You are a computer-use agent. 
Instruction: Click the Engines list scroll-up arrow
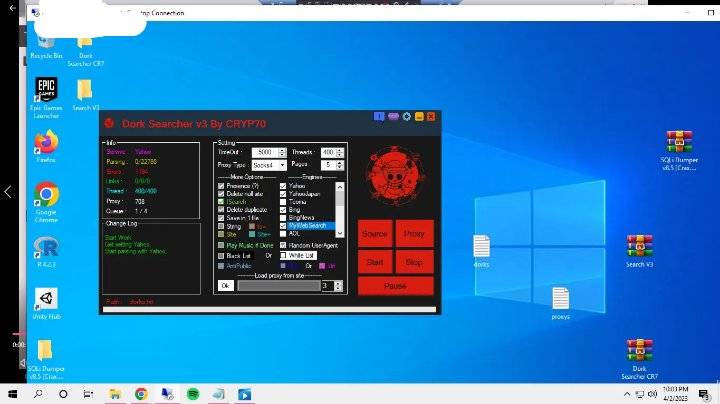click(x=340, y=186)
